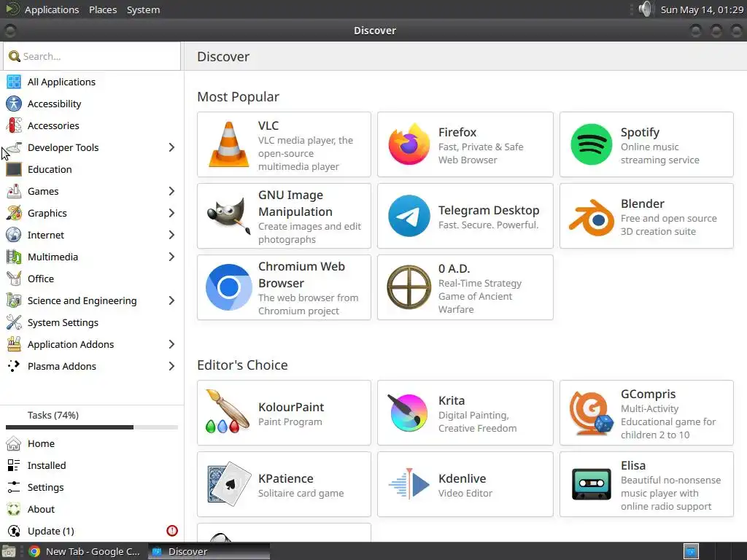Select the Chromium Web Browser icon
This screenshot has width=747, height=560.
click(228, 287)
